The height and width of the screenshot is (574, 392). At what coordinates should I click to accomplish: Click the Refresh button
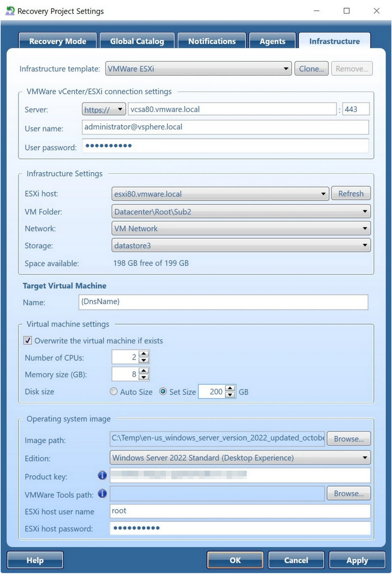(351, 194)
